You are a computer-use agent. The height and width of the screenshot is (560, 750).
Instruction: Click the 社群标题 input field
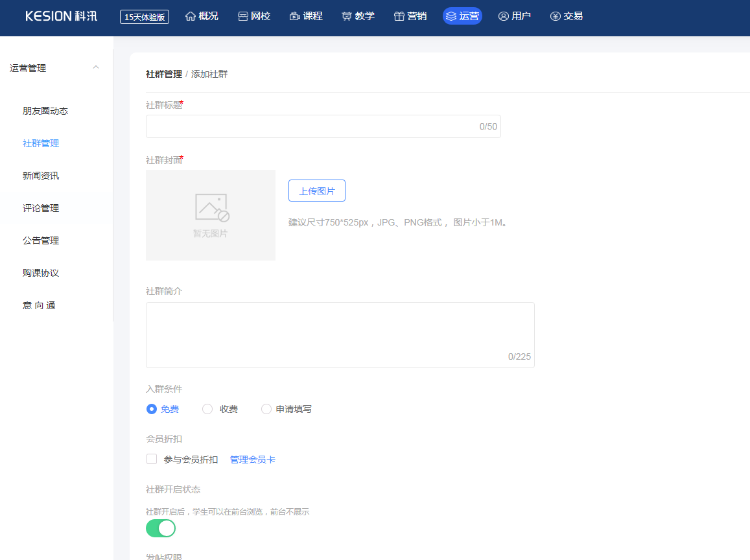pyautogui.click(x=311, y=126)
